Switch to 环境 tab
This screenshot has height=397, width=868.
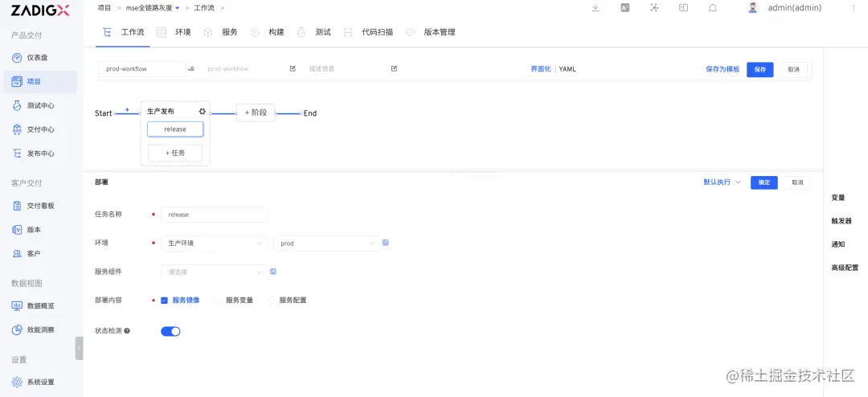[x=174, y=32]
